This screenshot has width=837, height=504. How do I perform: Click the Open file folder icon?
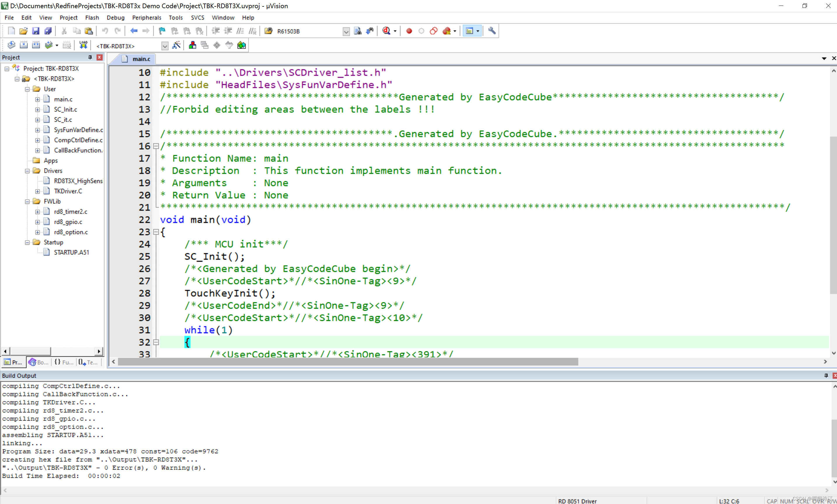[x=23, y=31]
